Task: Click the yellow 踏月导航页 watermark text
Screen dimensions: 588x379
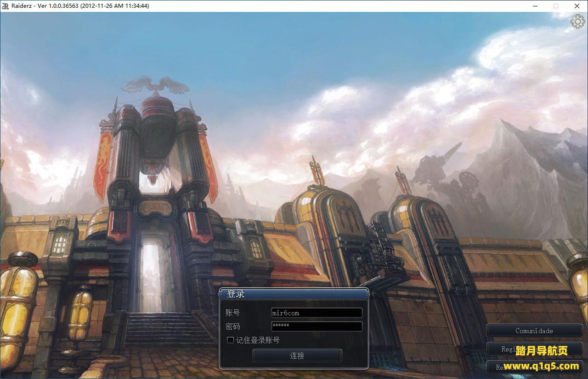Action: pyautogui.click(x=542, y=351)
